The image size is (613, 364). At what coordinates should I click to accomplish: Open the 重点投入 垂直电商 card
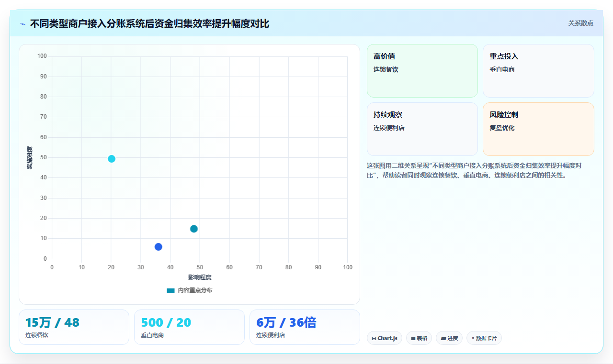coord(538,71)
